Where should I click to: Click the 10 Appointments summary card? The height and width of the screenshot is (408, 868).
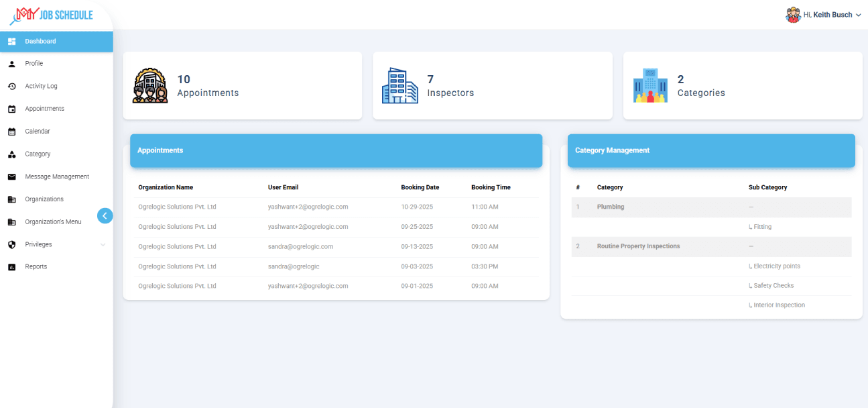click(242, 86)
